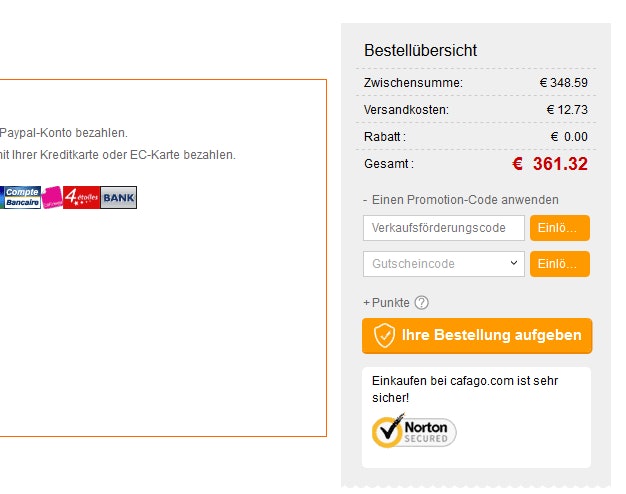626x494 pixels.
Task: Open the Punkte help question mark
Action: pos(421,303)
